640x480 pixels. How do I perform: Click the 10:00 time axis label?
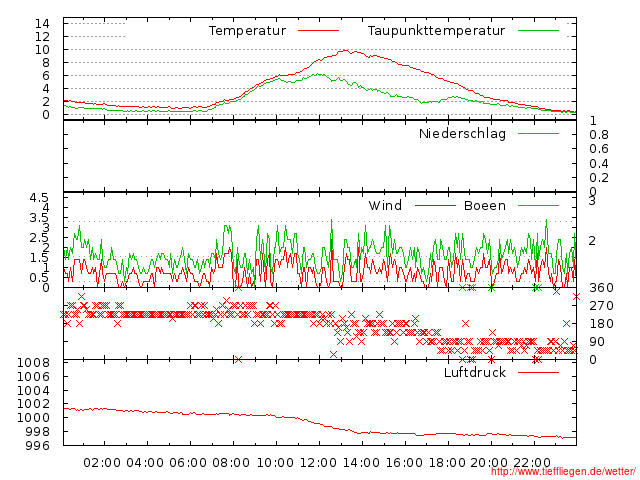point(275,463)
